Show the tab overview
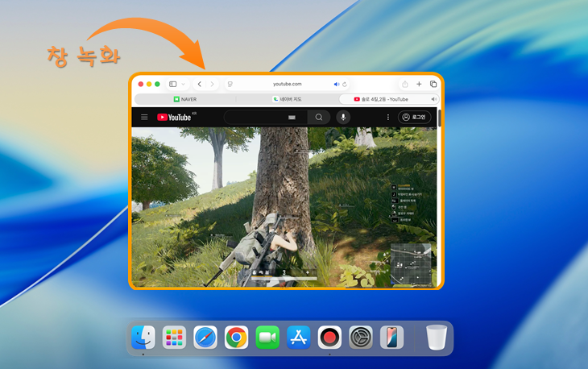The width and height of the screenshot is (588, 369). (433, 84)
